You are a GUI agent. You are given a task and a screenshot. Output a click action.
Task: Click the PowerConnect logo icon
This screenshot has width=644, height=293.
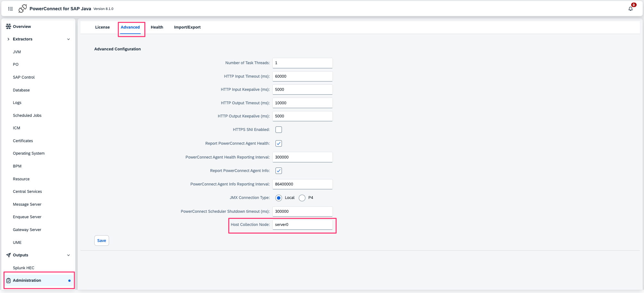pos(22,9)
